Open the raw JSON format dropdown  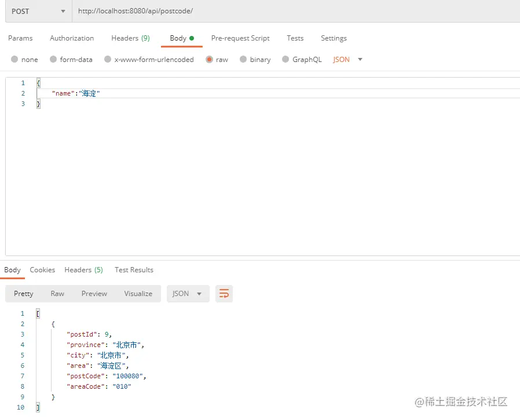click(x=347, y=60)
